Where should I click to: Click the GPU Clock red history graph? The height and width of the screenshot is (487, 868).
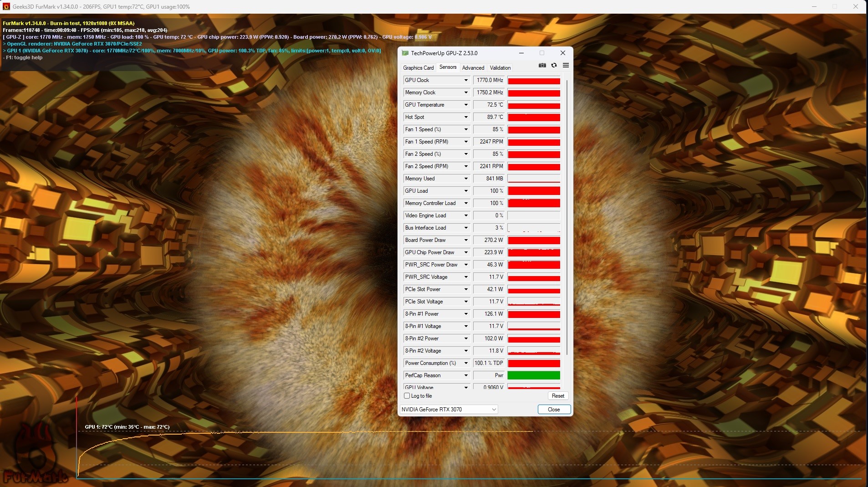pos(534,81)
